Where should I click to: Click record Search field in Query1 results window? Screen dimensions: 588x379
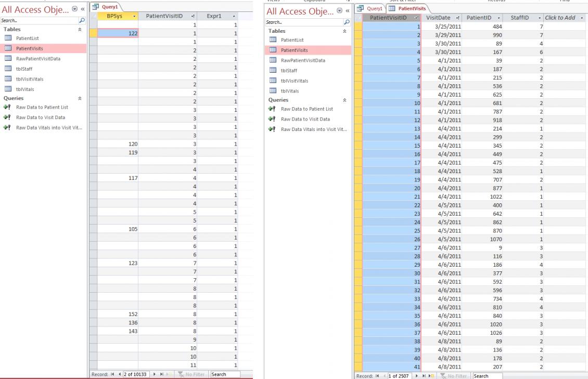(225, 374)
